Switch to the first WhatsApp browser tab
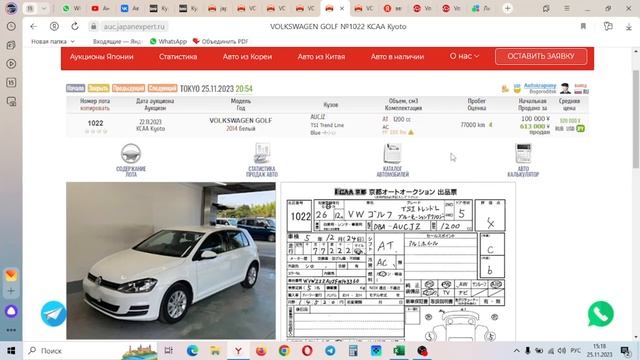 (x=71, y=8)
